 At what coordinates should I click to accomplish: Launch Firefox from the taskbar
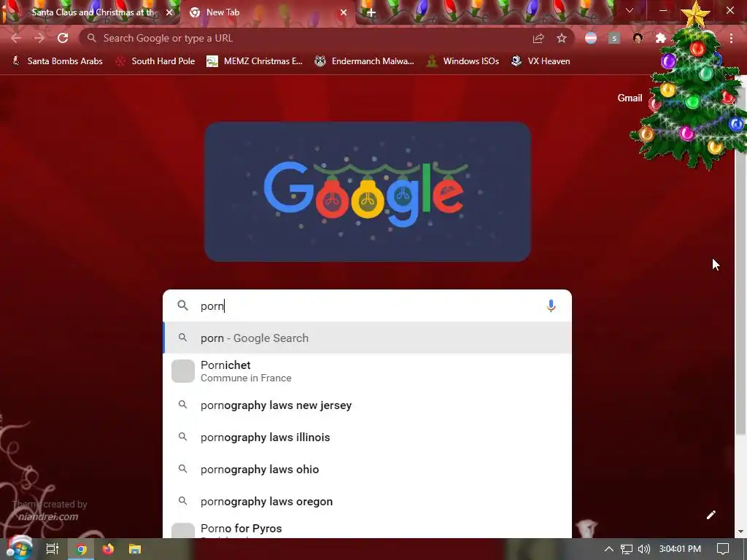tap(108, 549)
